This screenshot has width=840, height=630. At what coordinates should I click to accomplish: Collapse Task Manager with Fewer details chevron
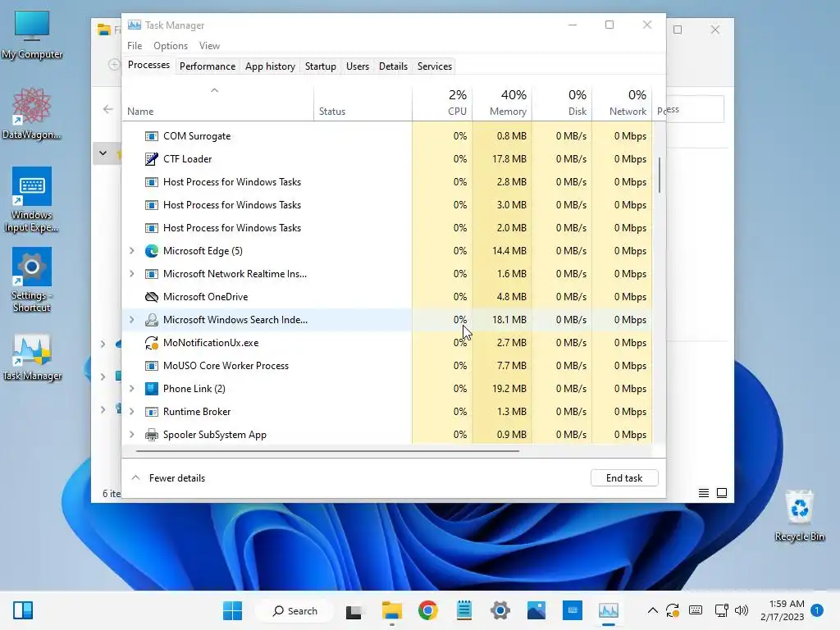(x=136, y=478)
